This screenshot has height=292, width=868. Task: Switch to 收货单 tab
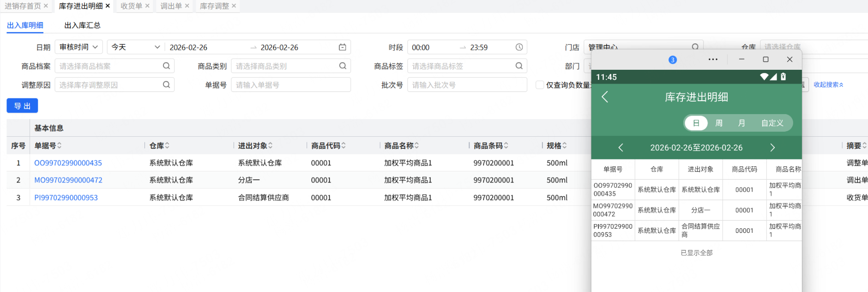coord(131,6)
